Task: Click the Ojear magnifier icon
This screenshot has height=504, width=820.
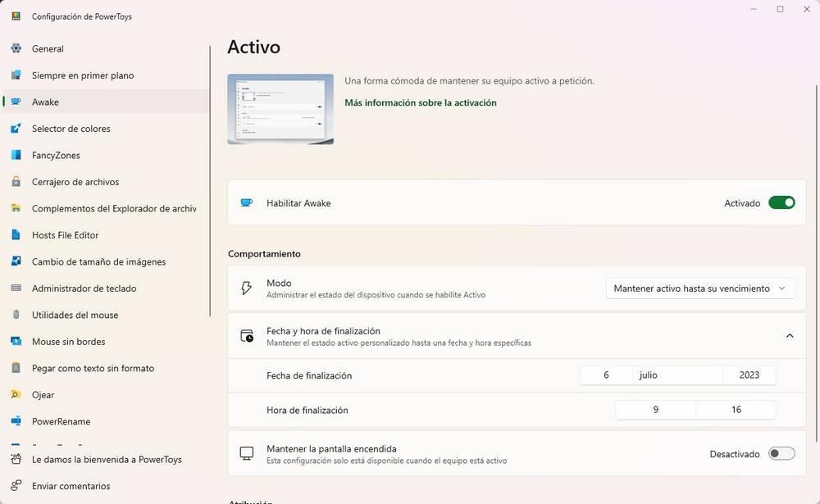Action: click(x=16, y=395)
